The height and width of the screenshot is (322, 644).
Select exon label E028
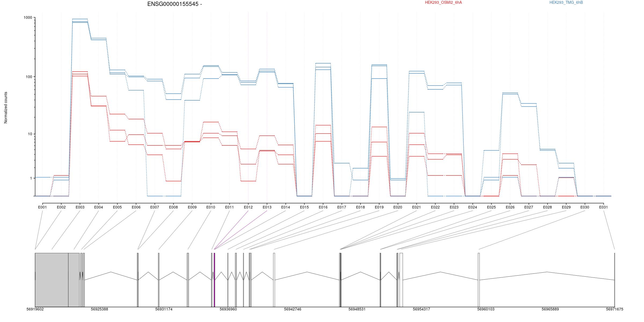[x=547, y=207]
